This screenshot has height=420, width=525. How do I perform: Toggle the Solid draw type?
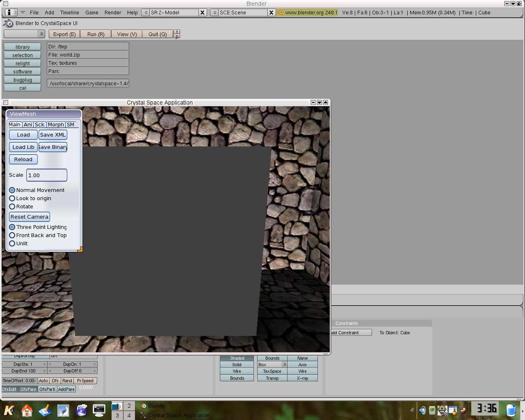237,365
